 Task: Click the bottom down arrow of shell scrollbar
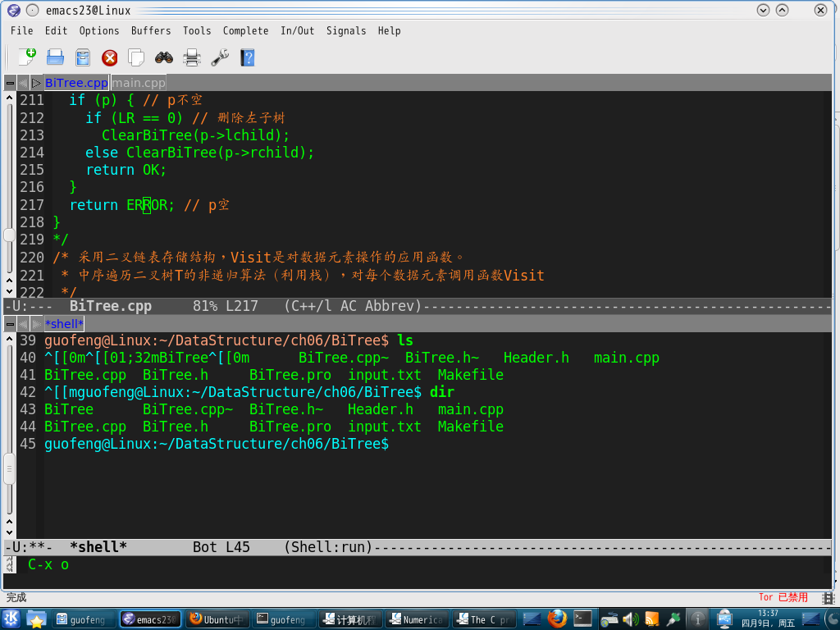9,532
